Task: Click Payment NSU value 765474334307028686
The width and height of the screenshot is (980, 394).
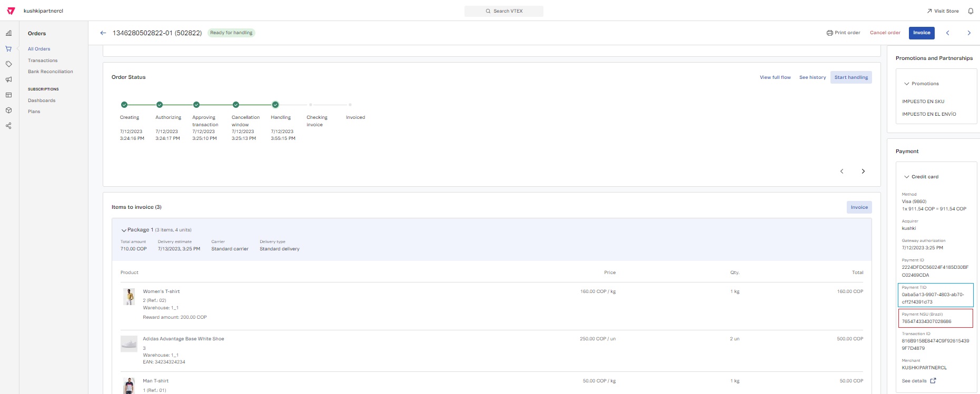Action: point(926,321)
